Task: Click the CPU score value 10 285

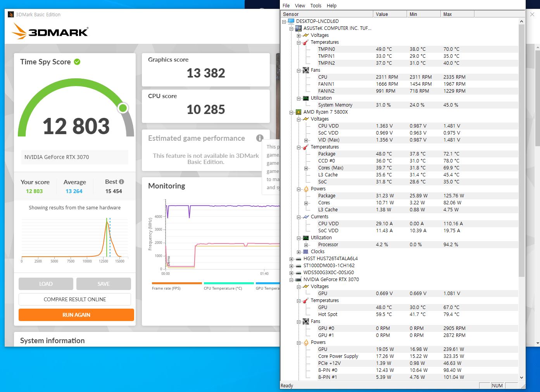Action: [x=206, y=109]
